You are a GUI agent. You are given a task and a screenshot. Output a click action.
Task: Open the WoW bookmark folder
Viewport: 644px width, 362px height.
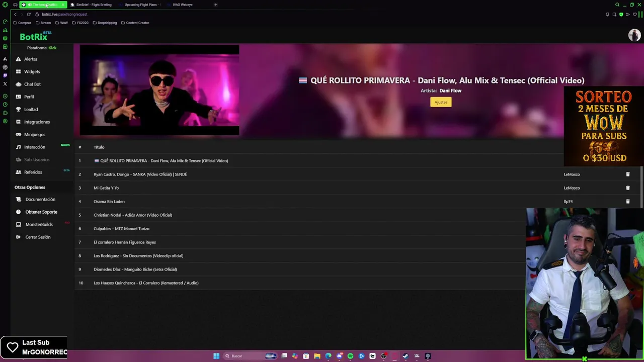coord(61,23)
